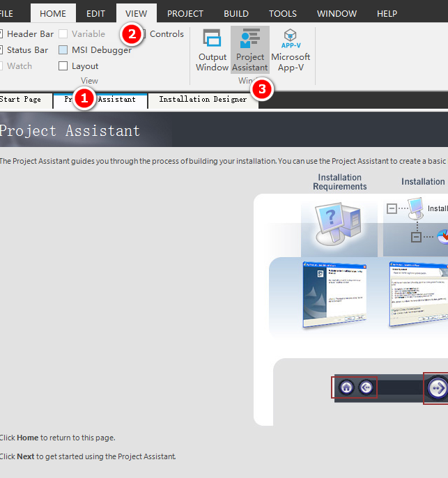Toggle the Status Bar checkbox
This screenshot has width=448, height=478.
[1, 50]
